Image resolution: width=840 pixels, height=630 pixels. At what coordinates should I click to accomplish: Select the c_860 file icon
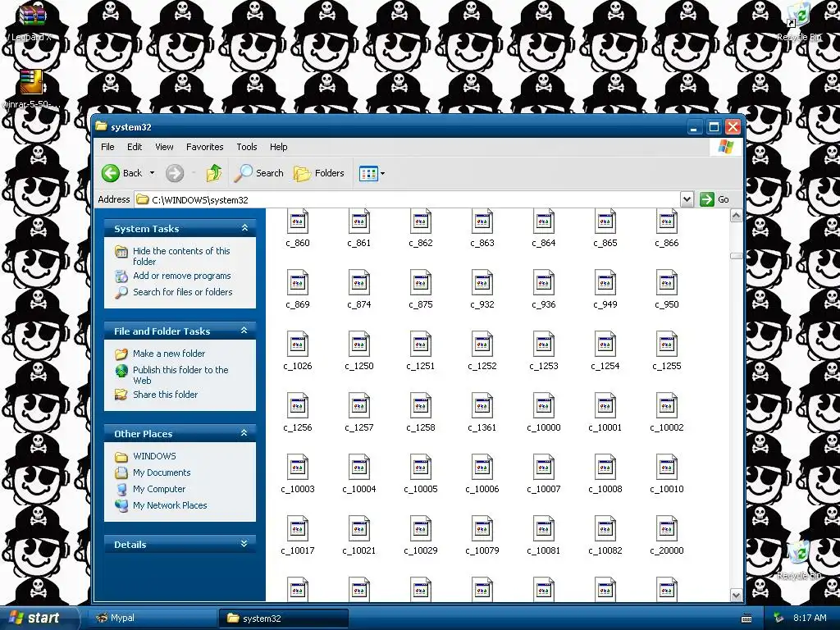(298, 221)
